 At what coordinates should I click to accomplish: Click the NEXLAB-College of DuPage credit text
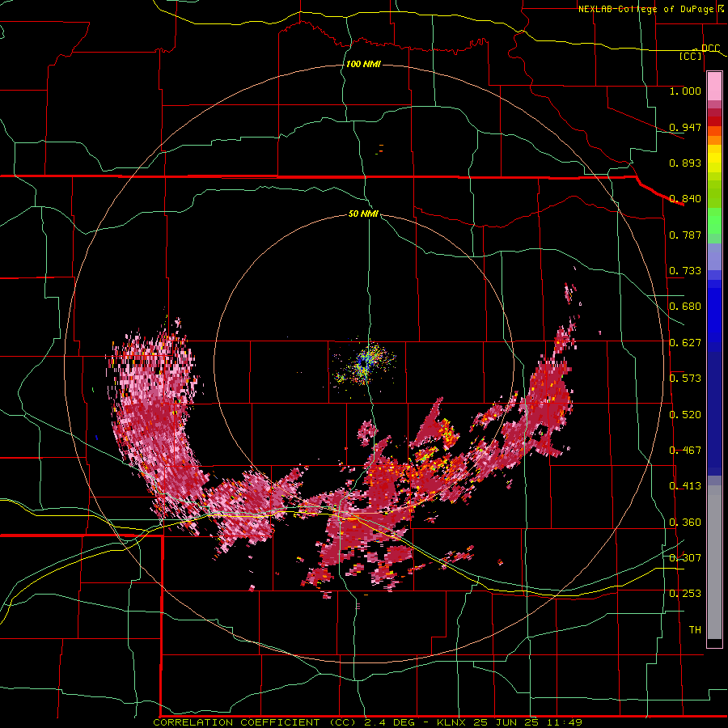[x=651, y=9]
